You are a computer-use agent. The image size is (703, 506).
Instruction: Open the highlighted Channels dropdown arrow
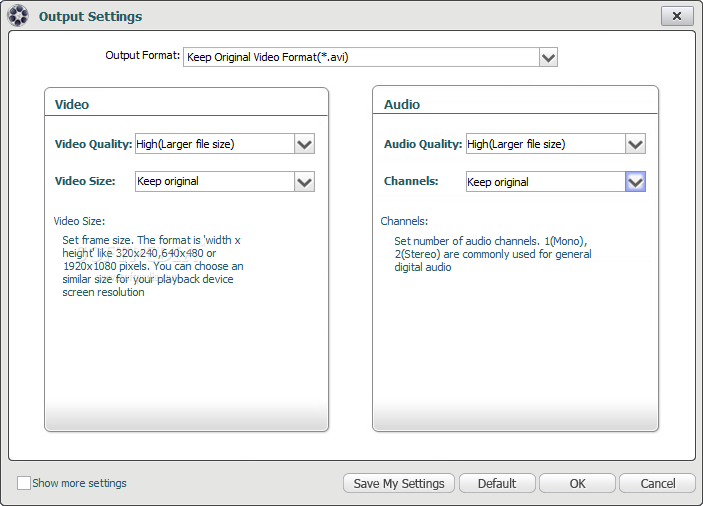(635, 182)
